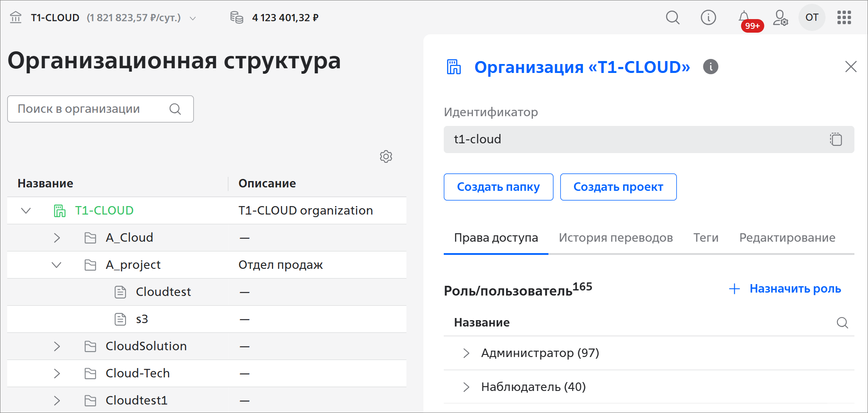Switch to 'Теги' tab

coord(706,238)
